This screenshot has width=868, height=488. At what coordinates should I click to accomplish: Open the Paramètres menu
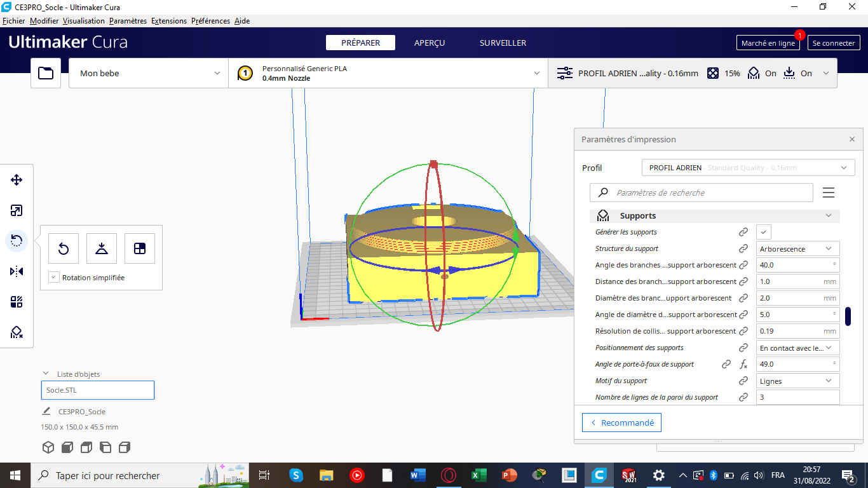tap(128, 21)
